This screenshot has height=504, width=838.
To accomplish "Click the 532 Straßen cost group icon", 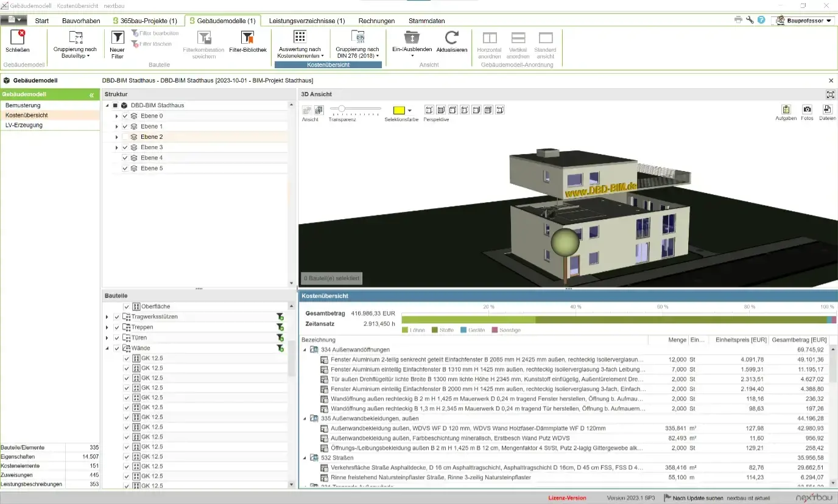I will click(314, 458).
